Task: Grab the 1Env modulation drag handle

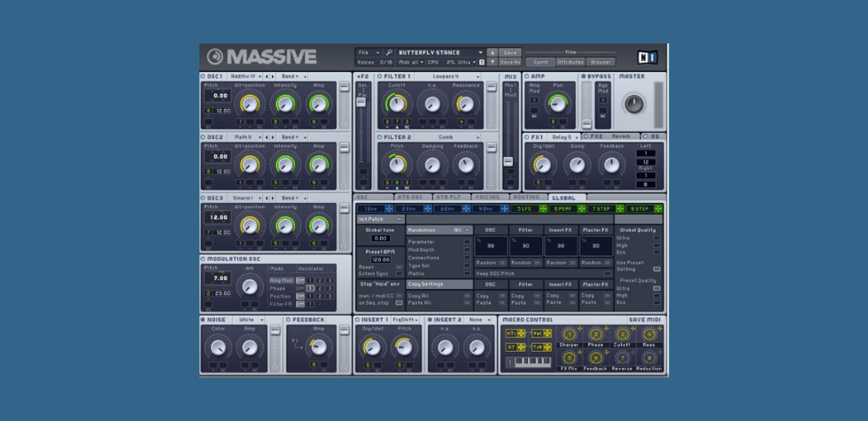Action: pos(389,209)
